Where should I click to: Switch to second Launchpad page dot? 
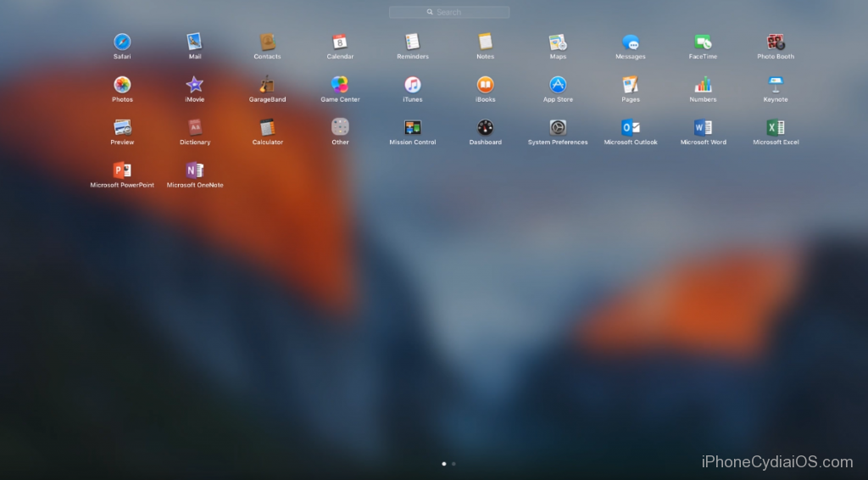454,464
